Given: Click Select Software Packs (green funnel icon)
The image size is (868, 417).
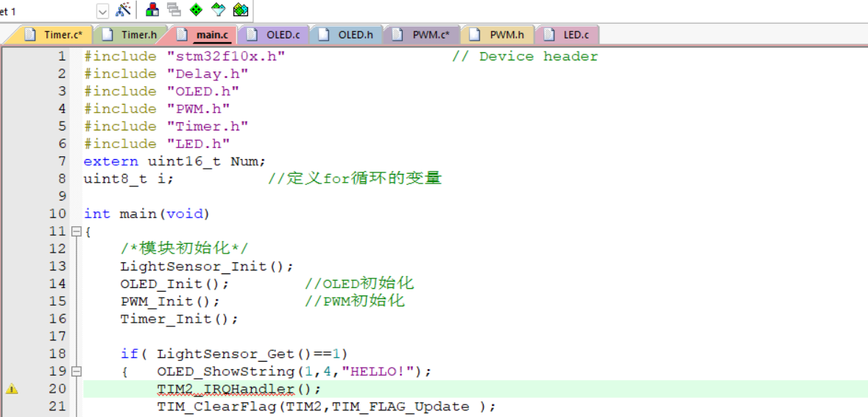Looking at the screenshot, I should [x=219, y=10].
